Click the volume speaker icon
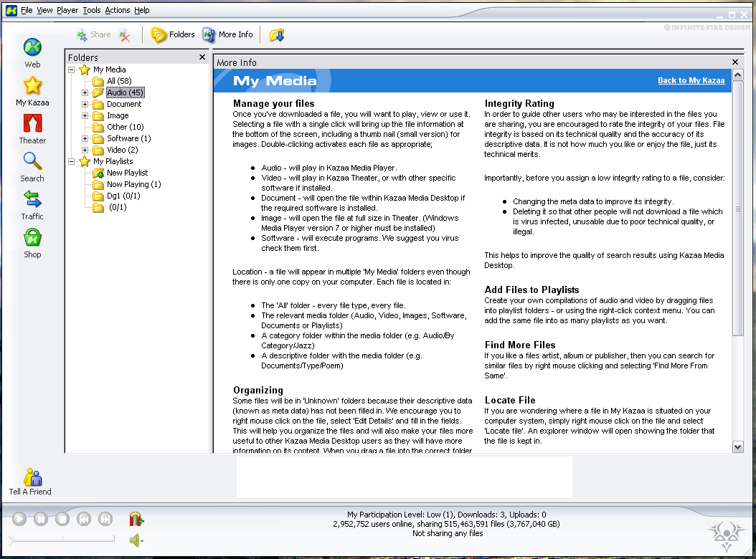The width and height of the screenshot is (756, 559). (x=136, y=540)
